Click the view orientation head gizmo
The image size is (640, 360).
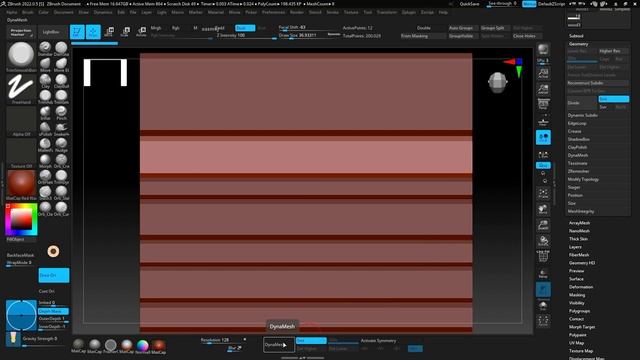[x=497, y=82]
